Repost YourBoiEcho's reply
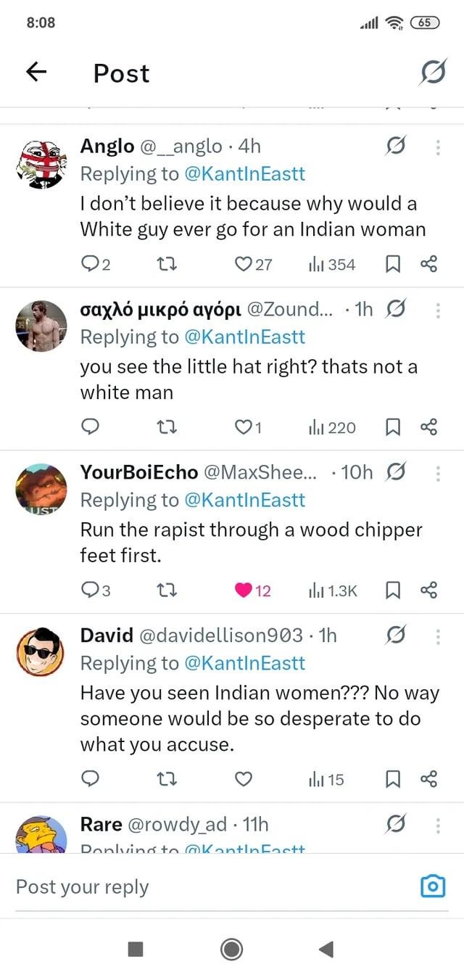Viewport: 464px width, 980px height. tap(167, 590)
